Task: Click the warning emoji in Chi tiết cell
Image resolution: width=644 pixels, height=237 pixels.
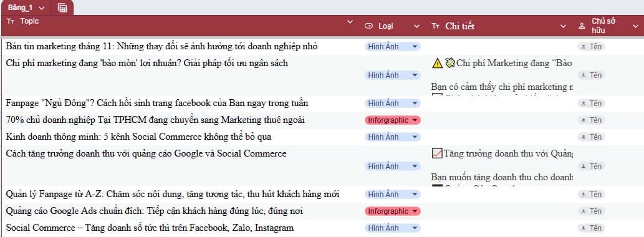Action: pos(438,63)
